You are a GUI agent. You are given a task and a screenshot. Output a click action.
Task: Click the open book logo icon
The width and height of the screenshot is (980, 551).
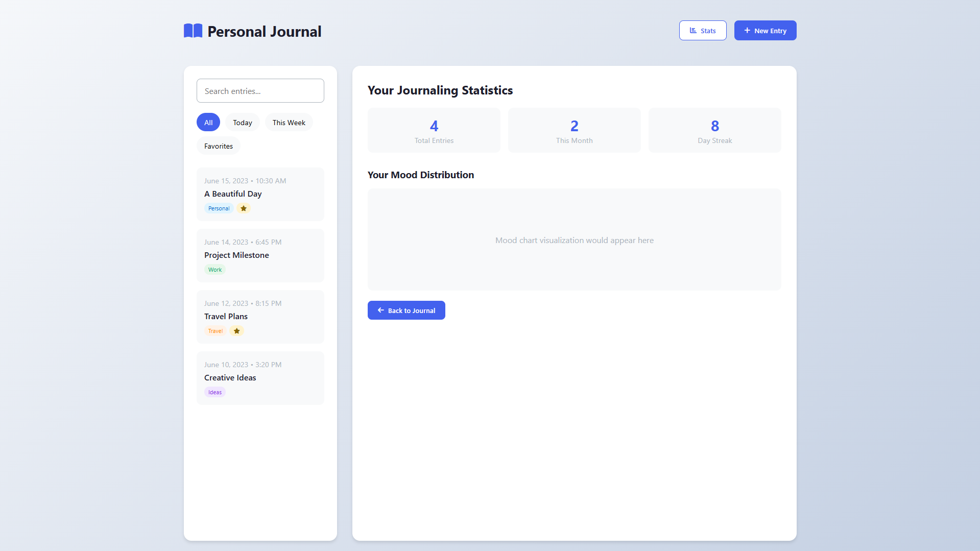coord(193,31)
